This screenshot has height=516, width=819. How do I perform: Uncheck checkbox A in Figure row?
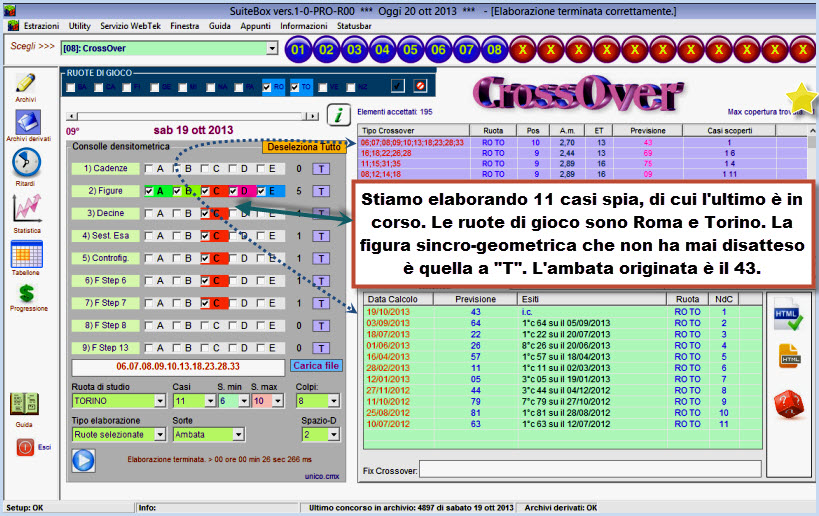tap(149, 191)
